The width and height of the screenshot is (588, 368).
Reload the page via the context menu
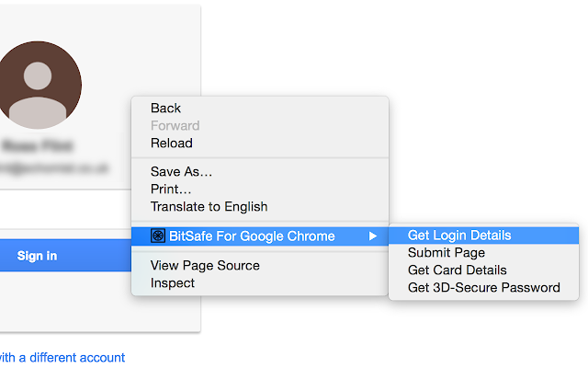point(172,144)
